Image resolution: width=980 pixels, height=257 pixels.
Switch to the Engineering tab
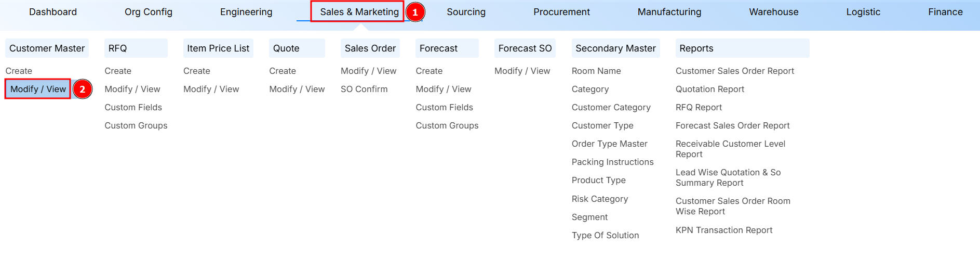click(246, 12)
